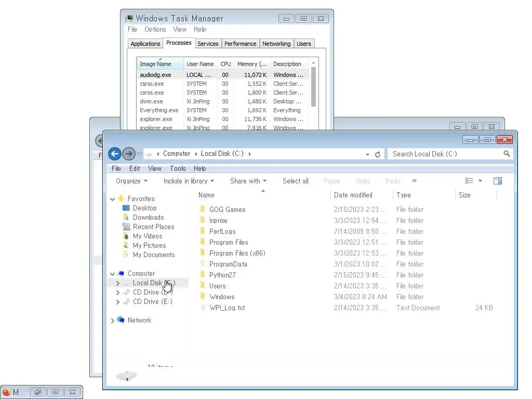This screenshot has height=399, width=532.
Task: Open the Include in library dropdown
Action: click(x=189, y=181)
